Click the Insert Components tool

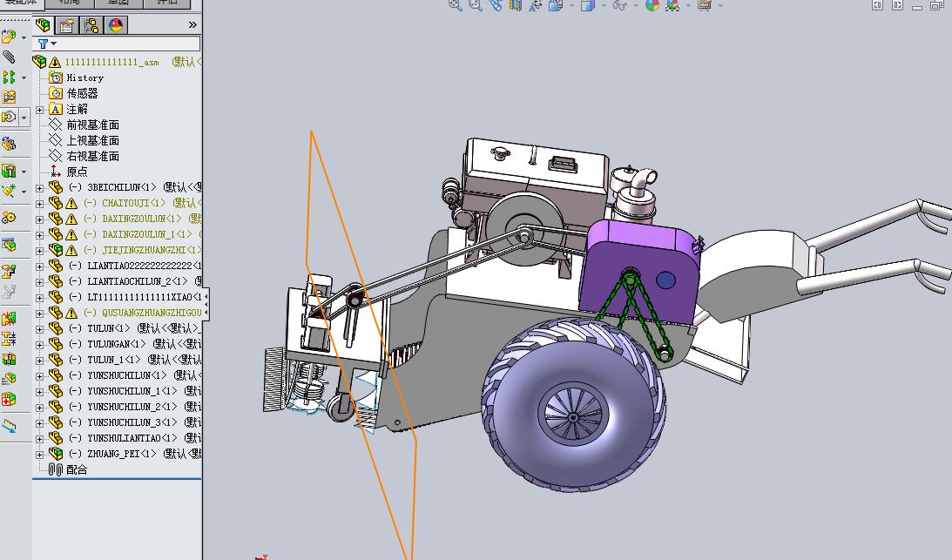pos(9,37)
